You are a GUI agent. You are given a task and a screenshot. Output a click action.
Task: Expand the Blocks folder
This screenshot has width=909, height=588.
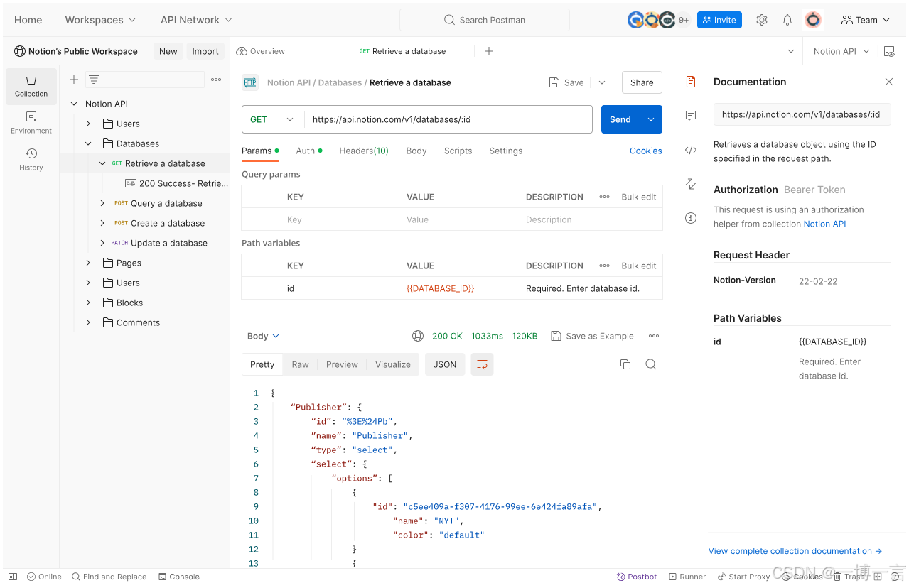pos(88,303)
